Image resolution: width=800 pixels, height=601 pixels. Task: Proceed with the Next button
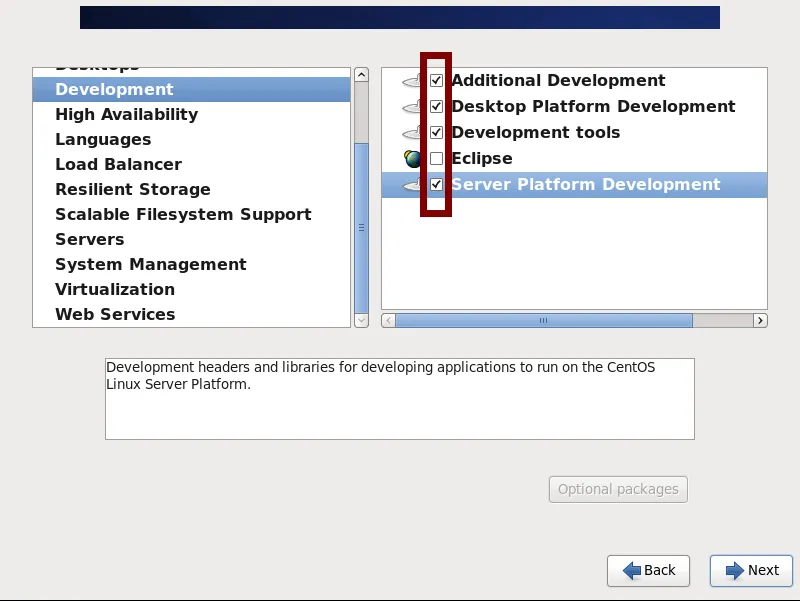(751, 570)
